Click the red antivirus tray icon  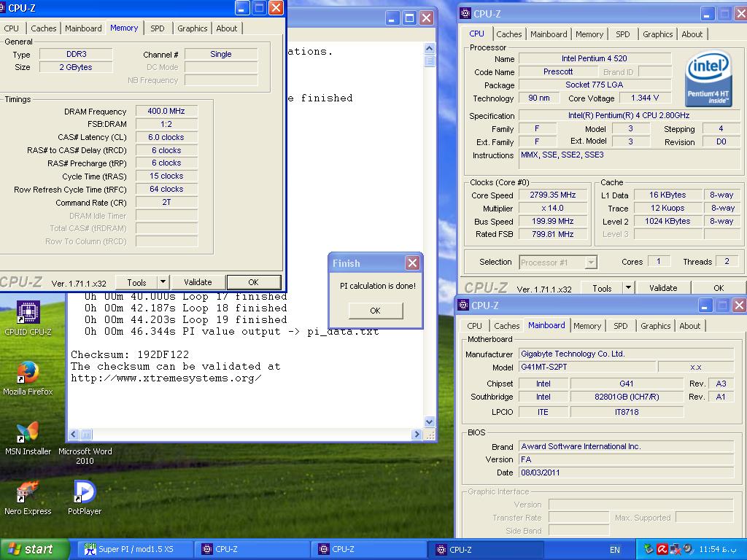coord(662,550)
